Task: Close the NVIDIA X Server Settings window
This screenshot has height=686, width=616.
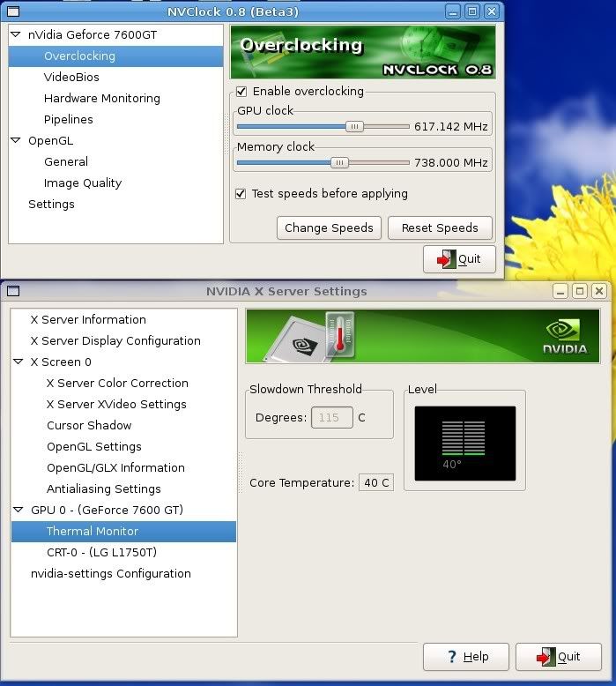Action: [599, 291]
